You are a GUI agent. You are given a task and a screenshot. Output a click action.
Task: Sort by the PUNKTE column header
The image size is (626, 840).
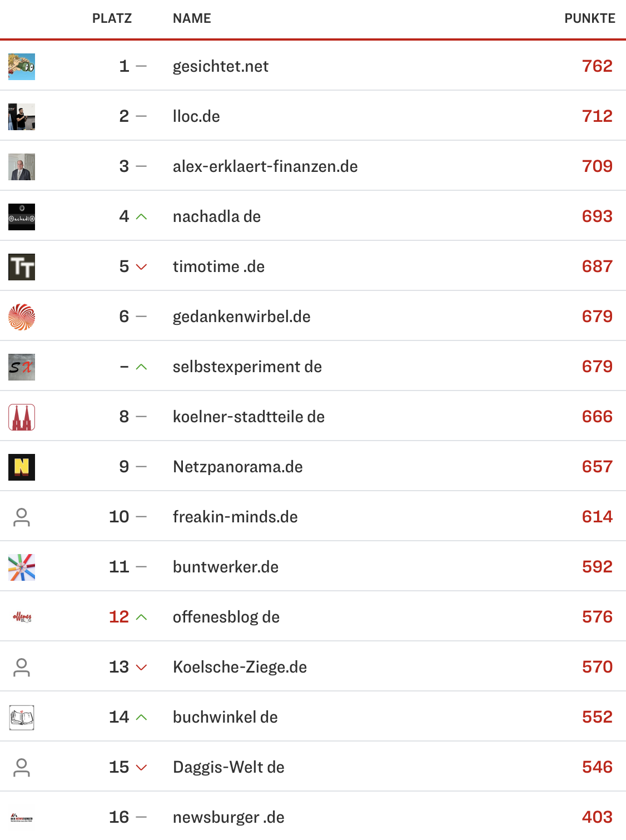coord(589,18)
